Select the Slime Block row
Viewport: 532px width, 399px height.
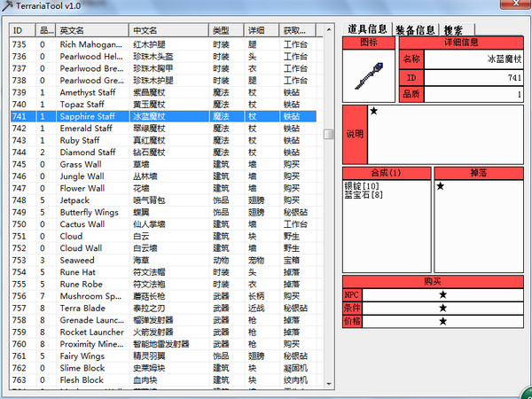click(x=163, y=368)
